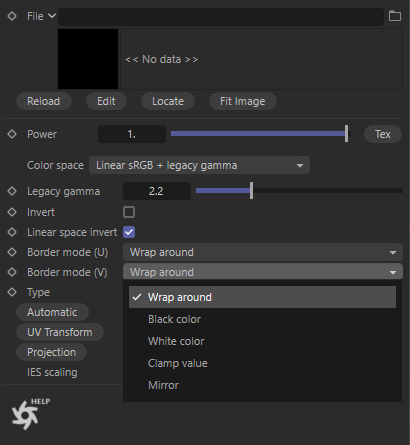Viewport: 410px width, 445px height.
Task: Open Octane help via the logo icon
Action: pos(28,414)
